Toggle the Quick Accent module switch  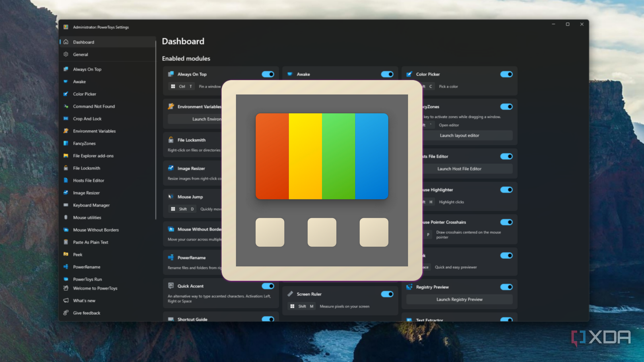(268, 286)
